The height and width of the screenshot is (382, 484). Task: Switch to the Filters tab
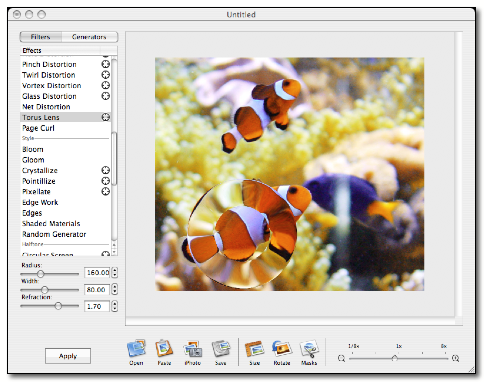pyautogui.click(x=41, y=37)
